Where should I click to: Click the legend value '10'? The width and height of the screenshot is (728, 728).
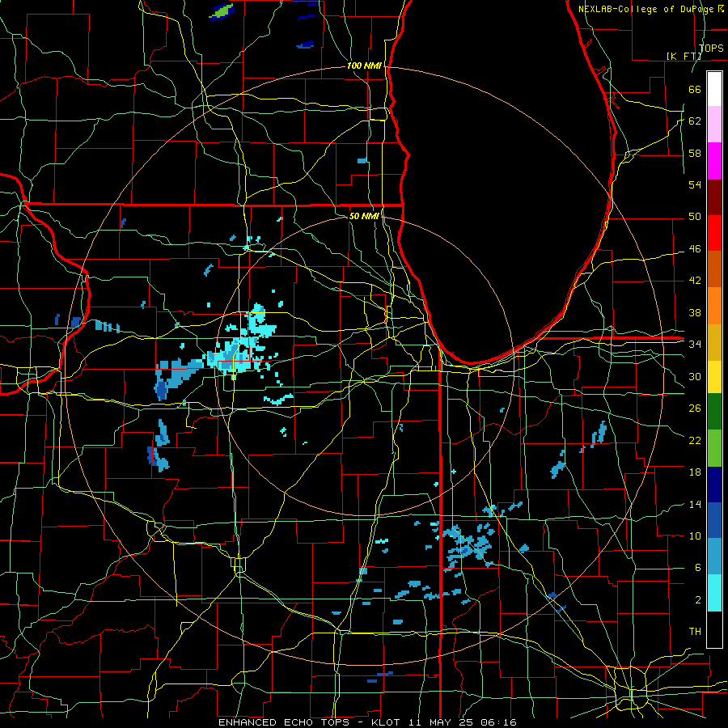(695, 535)
